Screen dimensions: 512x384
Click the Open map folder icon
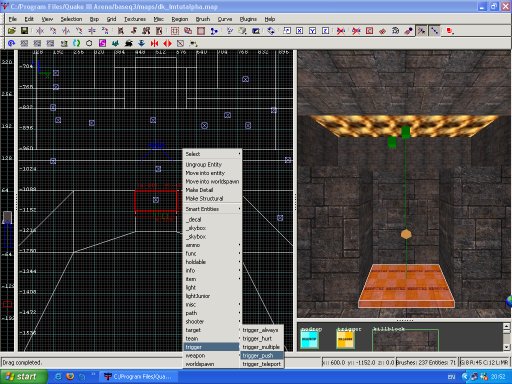[x=12, y=31]
